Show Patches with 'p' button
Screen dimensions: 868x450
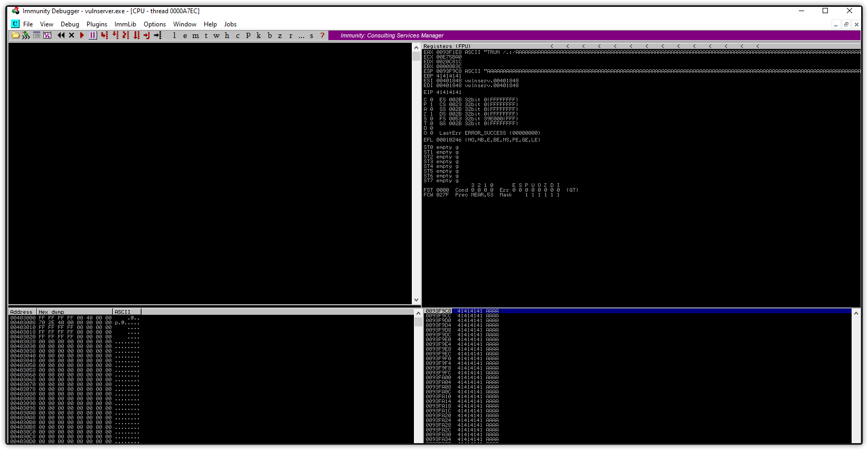click(248, 35)
